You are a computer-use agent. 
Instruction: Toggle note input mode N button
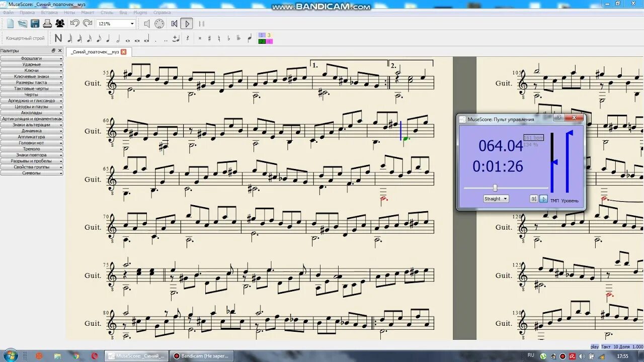click(x=58, y=38)
